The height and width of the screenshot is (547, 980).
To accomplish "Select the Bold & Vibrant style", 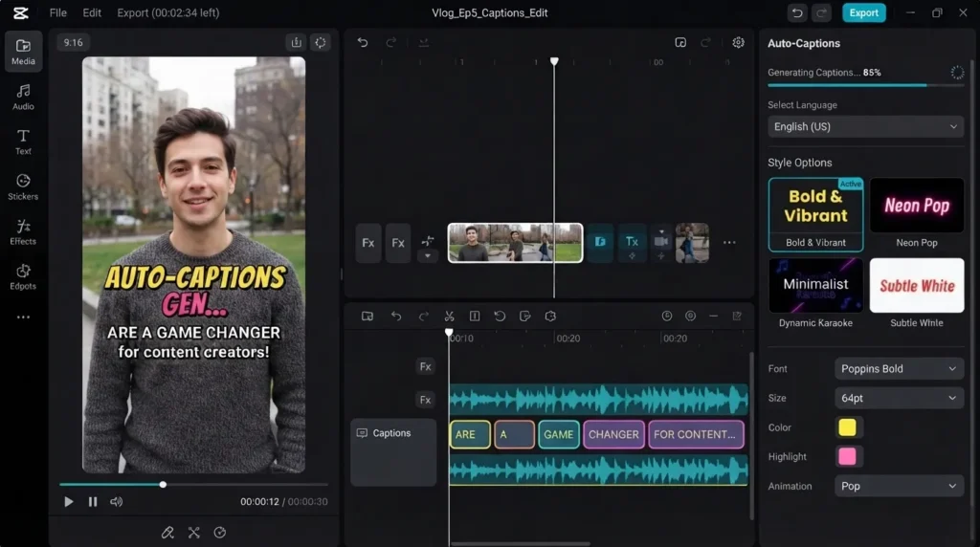I will pyautogui.click(x=815, y=214).
